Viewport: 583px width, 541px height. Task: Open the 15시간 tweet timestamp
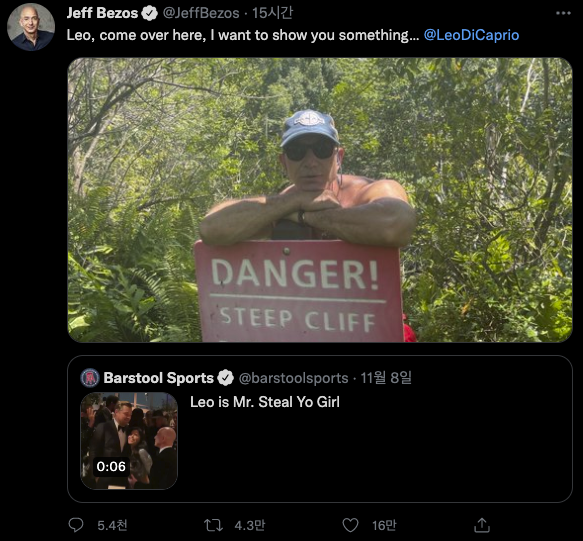click(x=273, y=13)
